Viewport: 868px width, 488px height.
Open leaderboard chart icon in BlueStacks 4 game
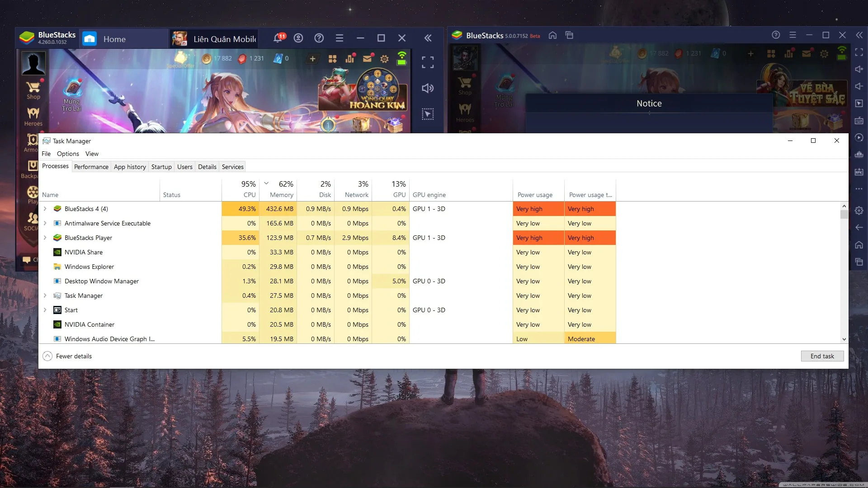[x=350, y=58]
